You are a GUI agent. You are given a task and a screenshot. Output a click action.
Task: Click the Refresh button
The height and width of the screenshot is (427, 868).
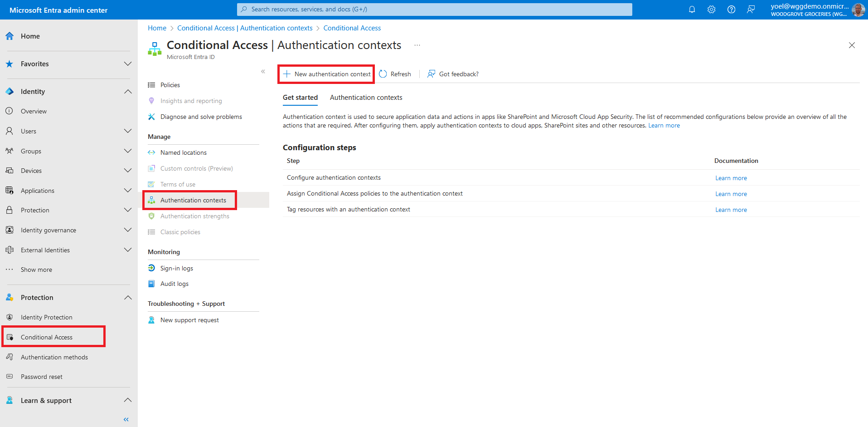click(x=395, y=74)
